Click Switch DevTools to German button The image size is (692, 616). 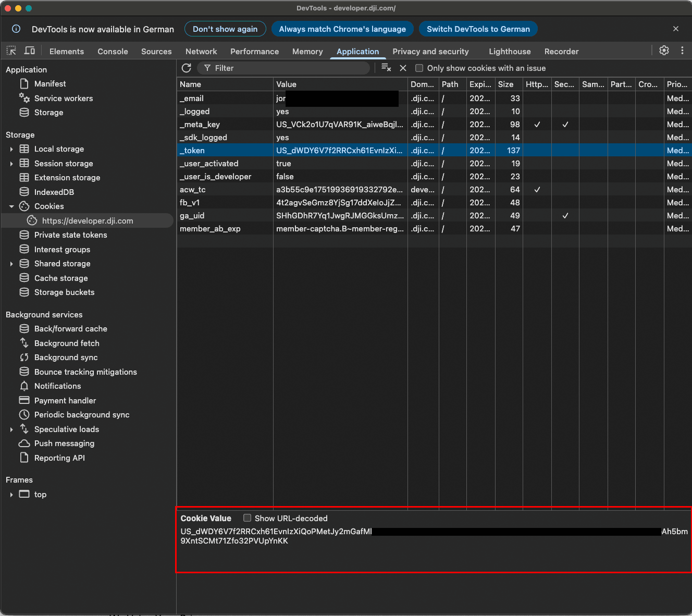coord(478,29)
